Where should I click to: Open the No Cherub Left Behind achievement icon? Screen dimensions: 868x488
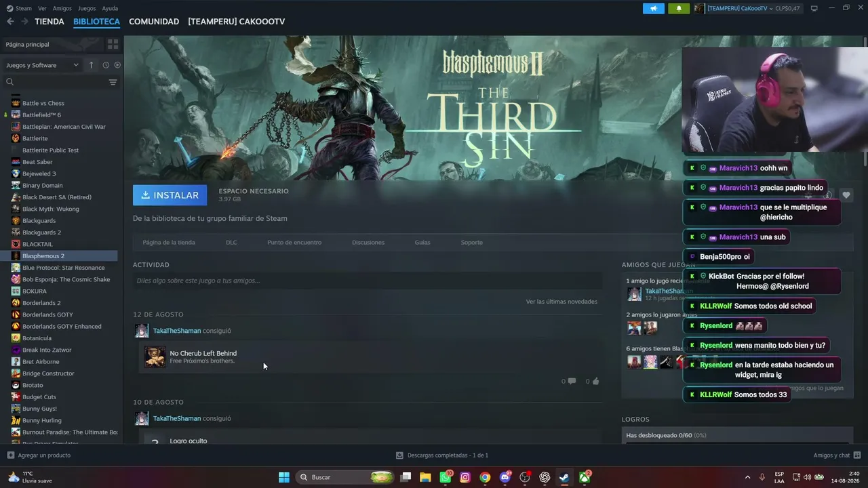coord(155,357)
